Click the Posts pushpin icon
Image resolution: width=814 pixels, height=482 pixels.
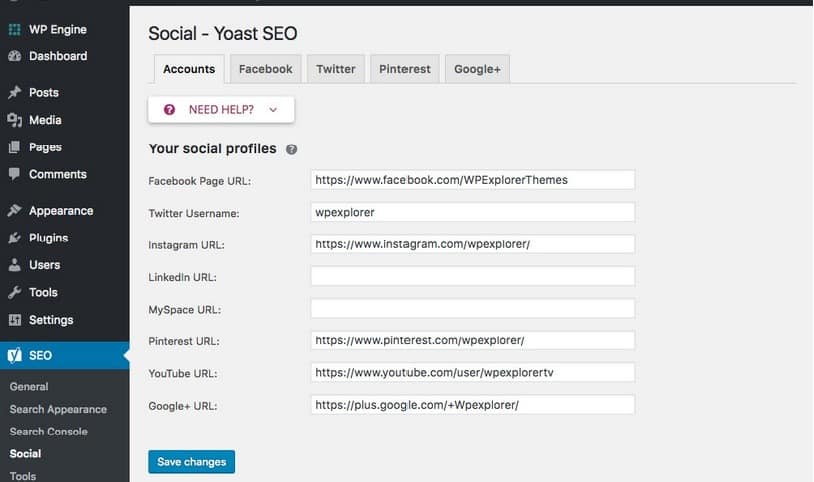coord(15,92)
